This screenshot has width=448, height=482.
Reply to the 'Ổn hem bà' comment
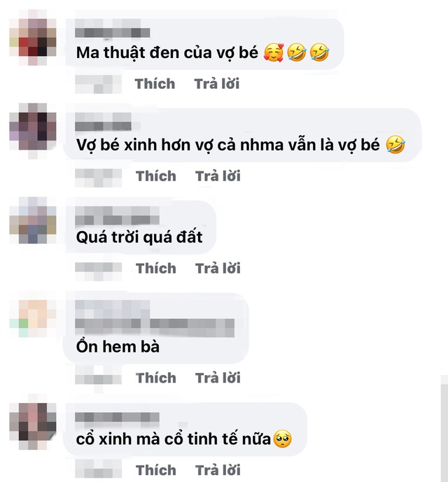tap(218, 378)
